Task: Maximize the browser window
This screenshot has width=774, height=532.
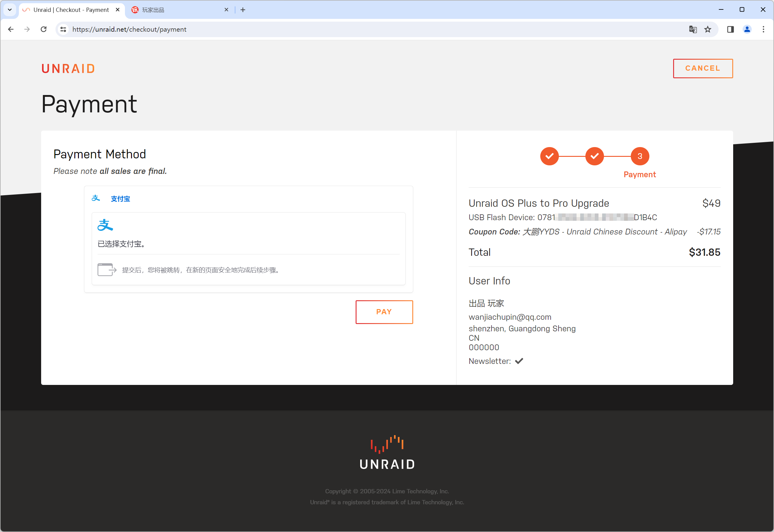Action: (742, 10)
